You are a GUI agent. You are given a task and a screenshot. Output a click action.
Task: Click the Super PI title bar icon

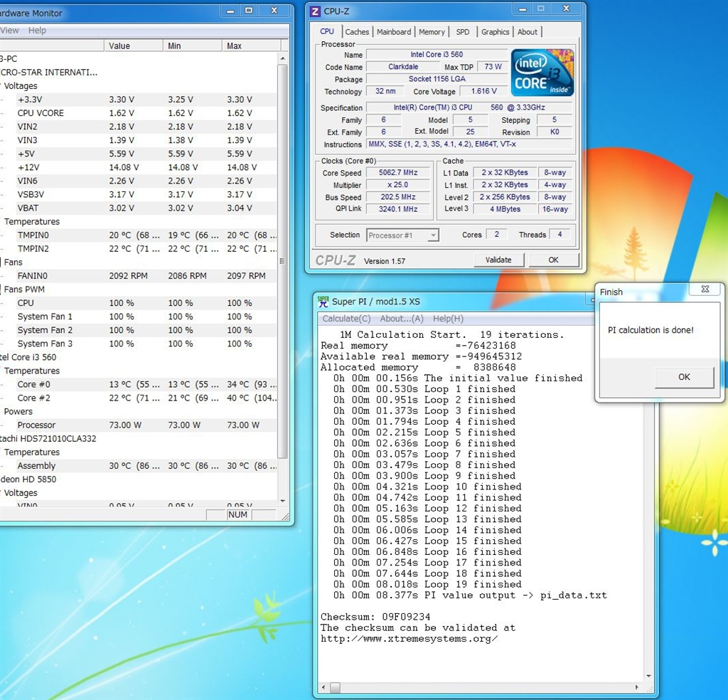pos(323,302)
